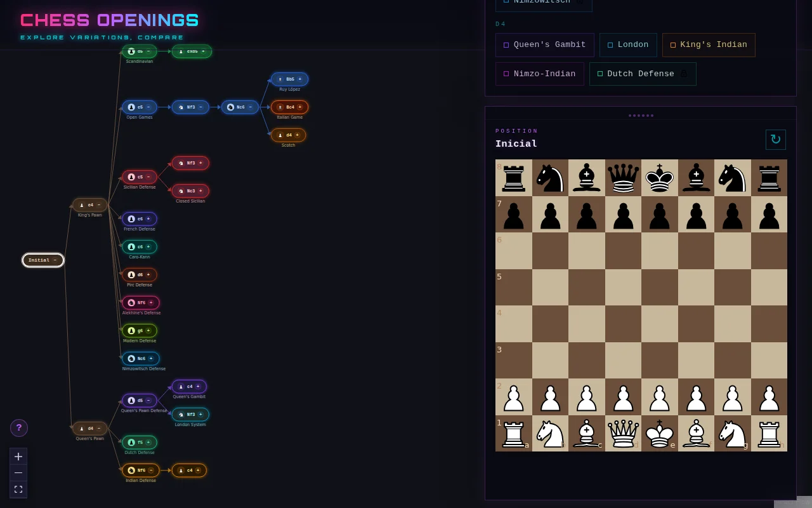This screenshot has width=812, height=508.
Task: Select the black bishop on c8
Action: 587,178
